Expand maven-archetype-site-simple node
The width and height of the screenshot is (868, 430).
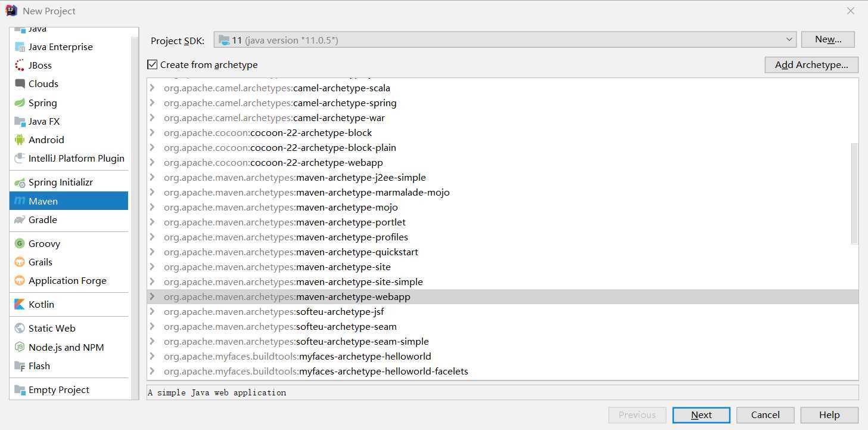click(x=153, y=281)
